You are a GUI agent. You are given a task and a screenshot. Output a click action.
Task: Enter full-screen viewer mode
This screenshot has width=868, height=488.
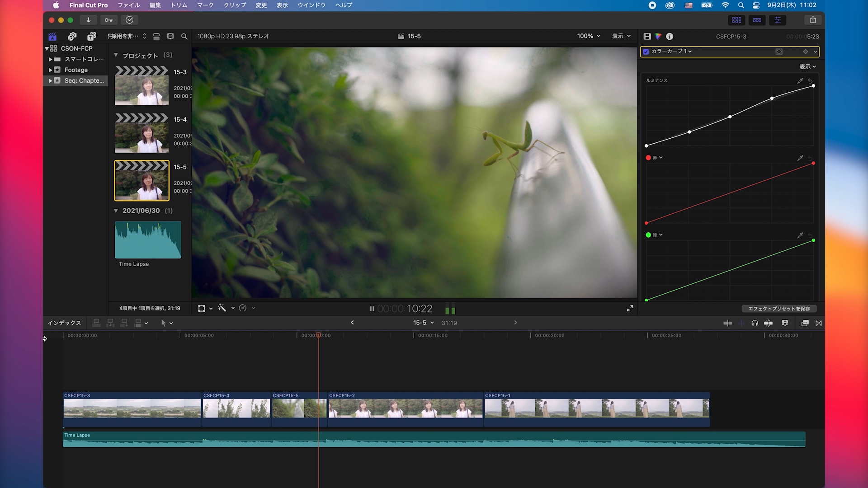coord(630,308)
